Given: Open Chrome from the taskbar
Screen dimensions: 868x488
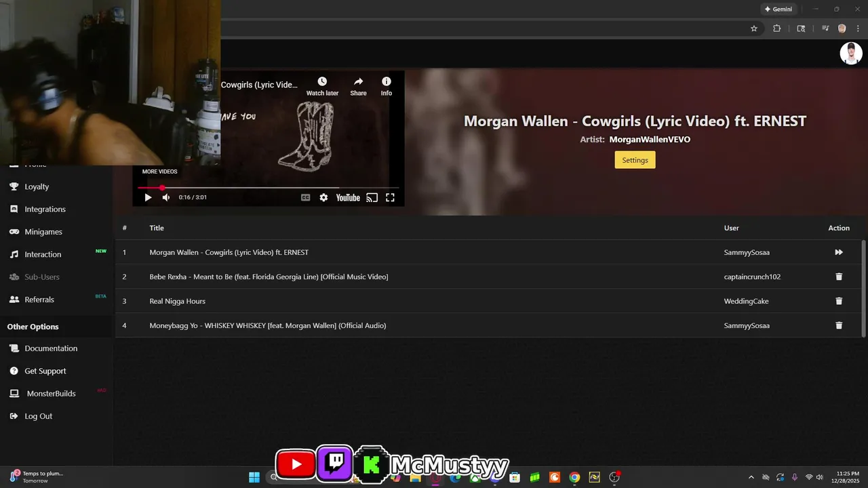Looking at the screenshot, I should point(574,477).
